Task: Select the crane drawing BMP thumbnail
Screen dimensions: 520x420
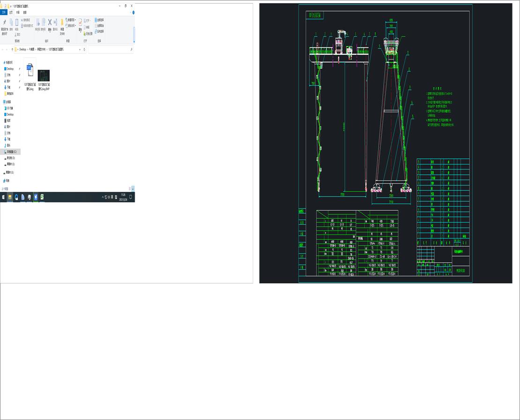Action: (x=43, y=76)
